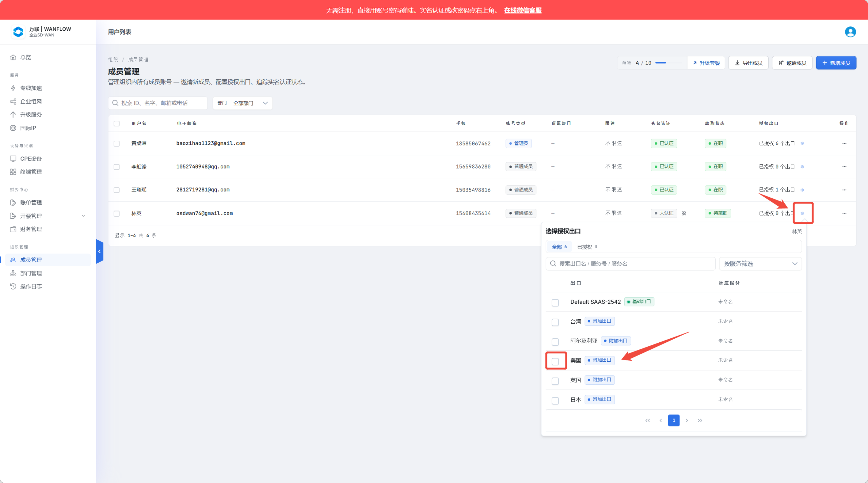Open the 总览 overview home icon
Image resolution: width=868 pixels, height=483 pixels.
point(13,57)
